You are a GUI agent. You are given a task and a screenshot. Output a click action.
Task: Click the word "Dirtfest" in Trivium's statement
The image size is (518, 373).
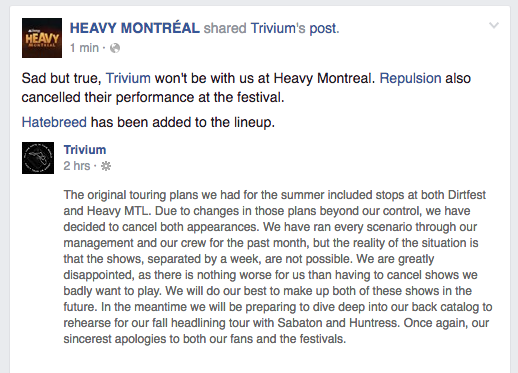467,195
